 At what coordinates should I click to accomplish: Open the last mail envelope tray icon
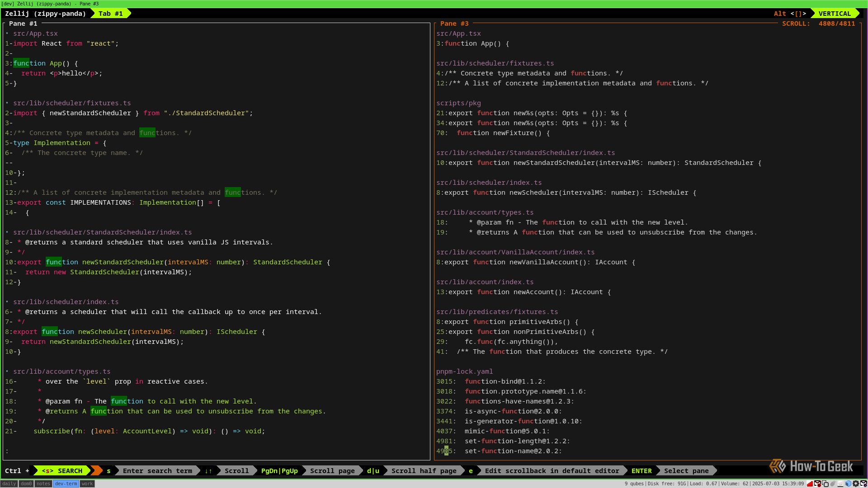pyautogui.click(x=863, y=483)
